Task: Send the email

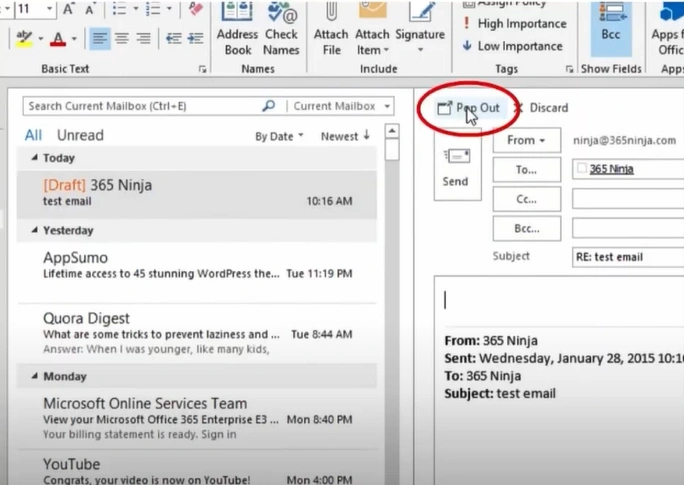Action: coord(457,166)
